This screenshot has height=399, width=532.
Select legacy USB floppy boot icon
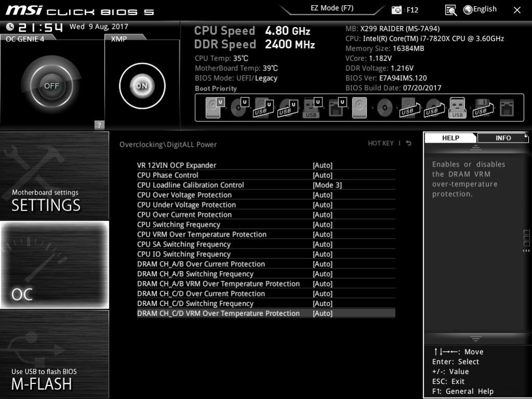pos(483,108)
